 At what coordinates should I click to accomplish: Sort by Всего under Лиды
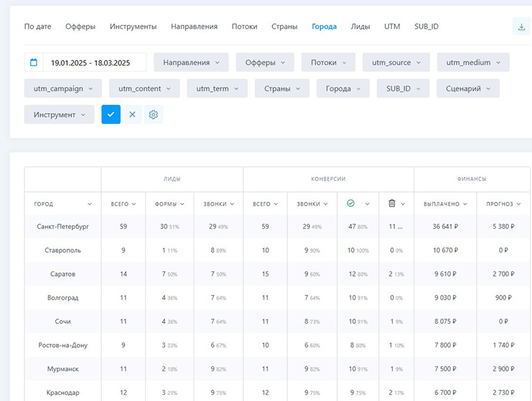tap(123, 204)
